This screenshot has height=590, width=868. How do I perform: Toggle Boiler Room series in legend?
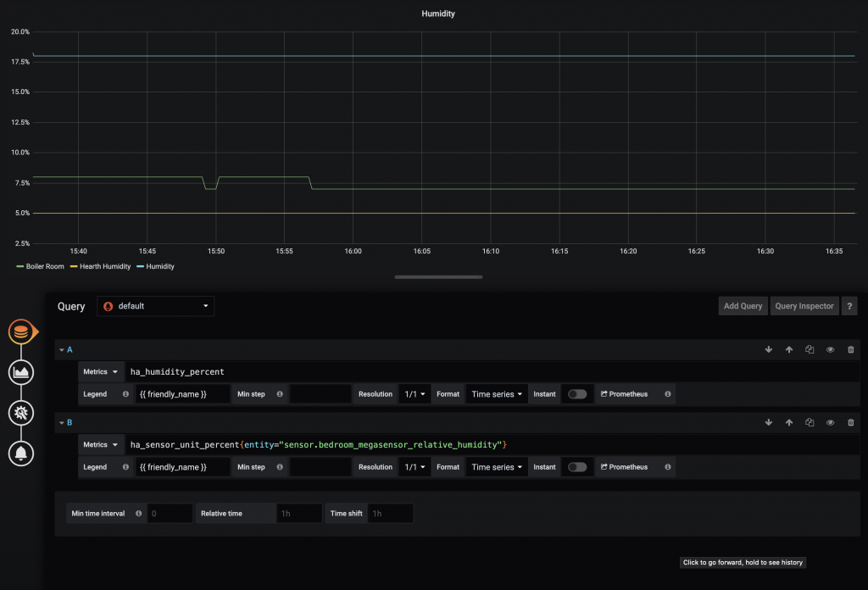tap(45, 267)
